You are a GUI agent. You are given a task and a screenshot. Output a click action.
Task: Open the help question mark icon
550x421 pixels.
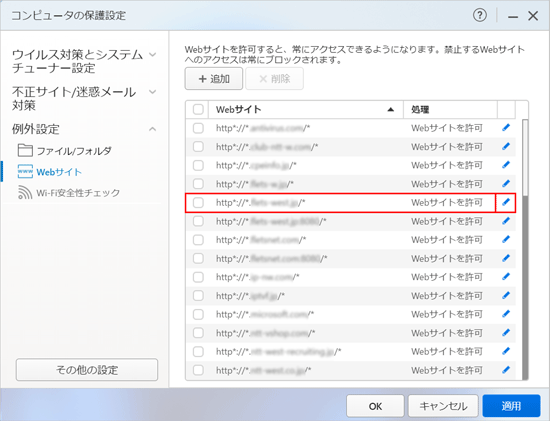(479, 15)
